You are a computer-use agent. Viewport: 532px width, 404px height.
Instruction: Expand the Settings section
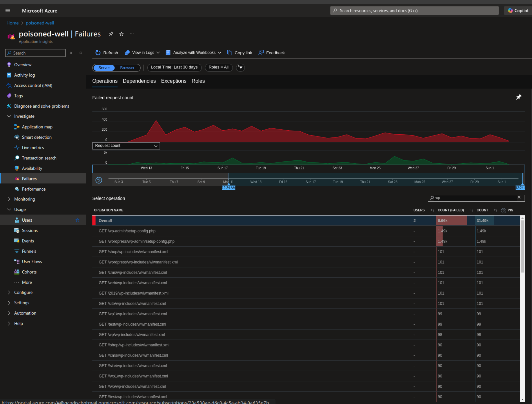pos(9,303)
